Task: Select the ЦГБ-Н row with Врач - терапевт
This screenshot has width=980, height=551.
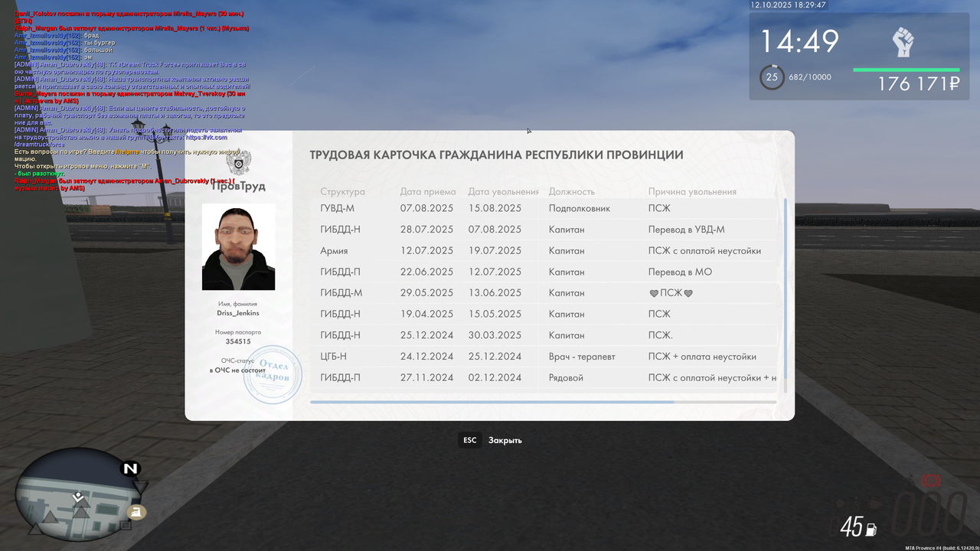Action: [536, 356]
